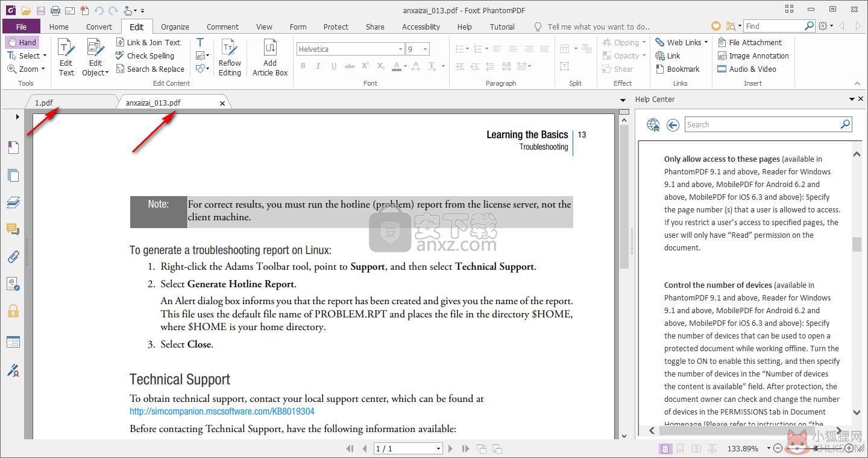Expand the left navigation panel arrow
The image size is (868, 458).
pyautogui.click(x=17, y=116)
